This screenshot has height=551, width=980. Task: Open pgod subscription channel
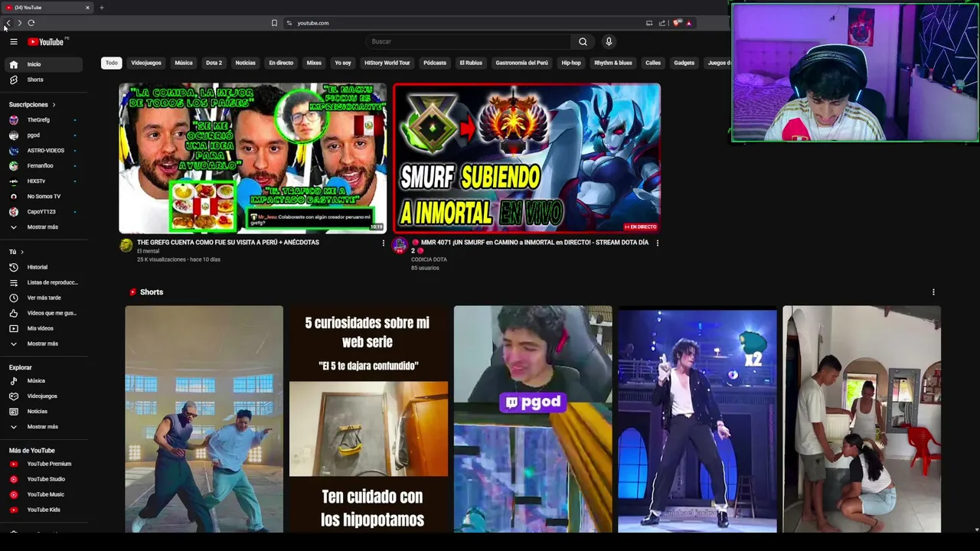44,135
